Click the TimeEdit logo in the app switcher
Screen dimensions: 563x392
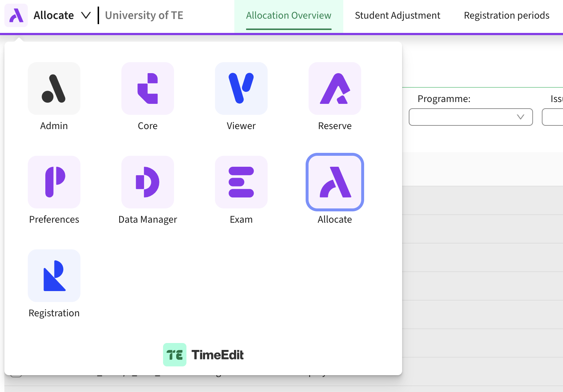click(204, 355)
